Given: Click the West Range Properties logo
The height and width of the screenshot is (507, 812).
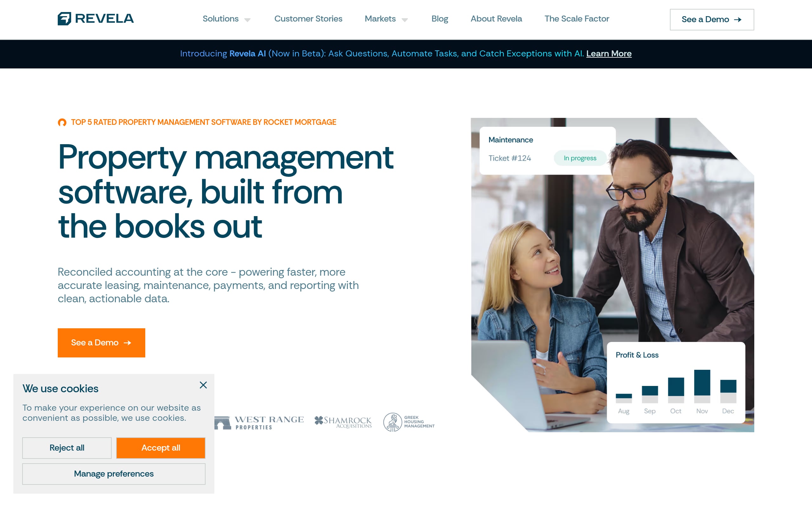Looking at the screenshot, I should click(x=259, y=422).
